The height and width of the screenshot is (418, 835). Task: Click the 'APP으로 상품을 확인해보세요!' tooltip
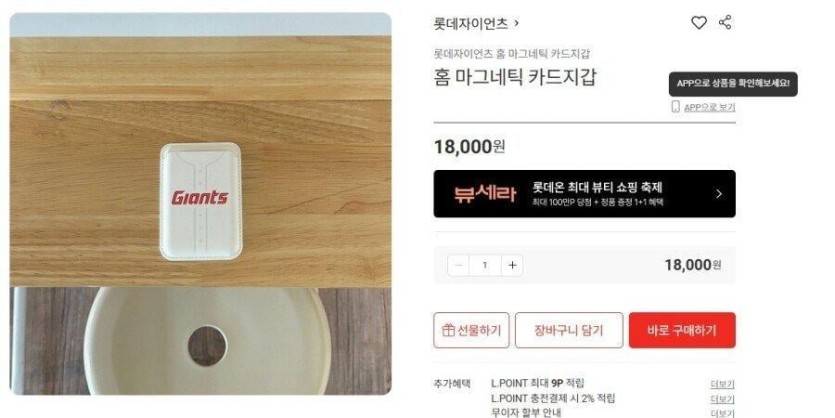click(x=733, y=84)
